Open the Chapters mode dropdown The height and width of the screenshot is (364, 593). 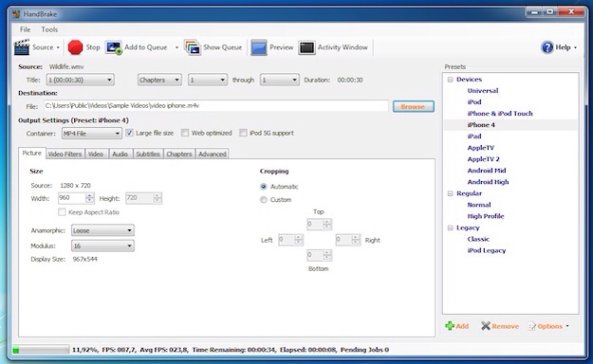coord(159,80)
